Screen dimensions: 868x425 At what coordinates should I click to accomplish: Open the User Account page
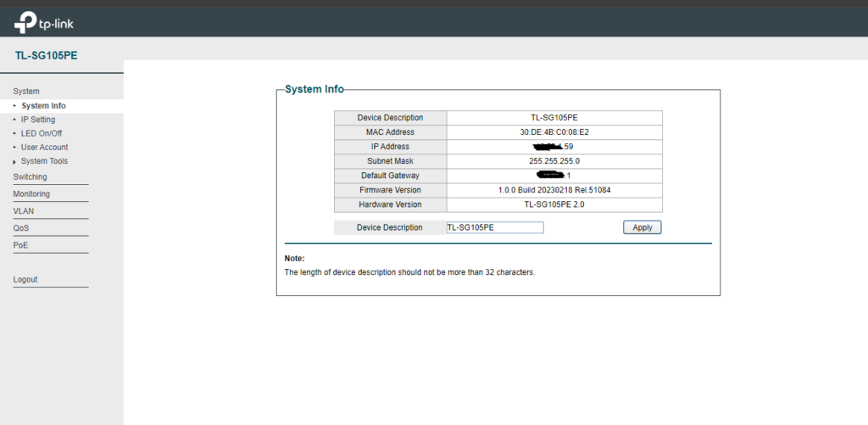point(45,148)
